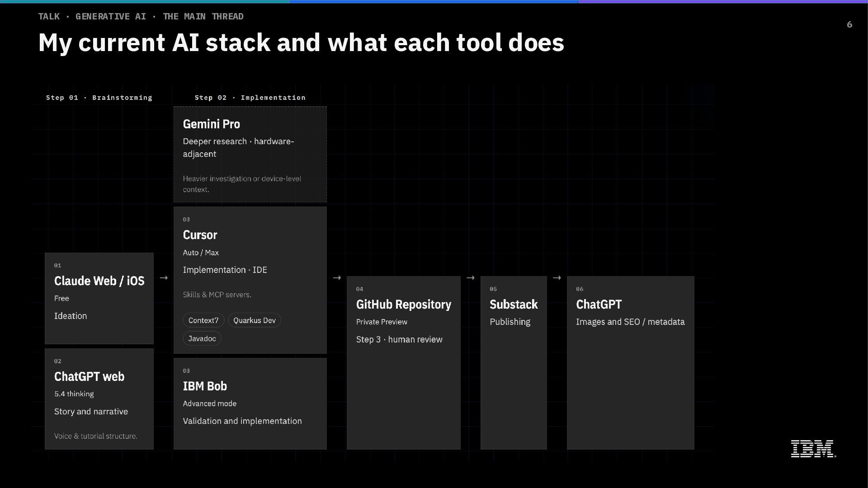Click arrow pointing to Substack card
The width and height of the screenshot is (868, 488).
(470, 278)
